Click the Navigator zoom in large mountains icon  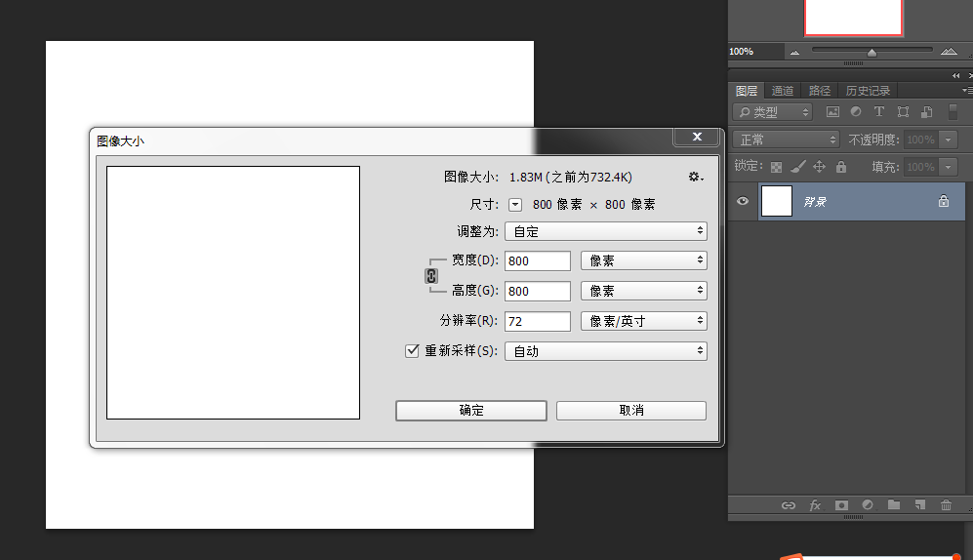click(x=949, y=52)
